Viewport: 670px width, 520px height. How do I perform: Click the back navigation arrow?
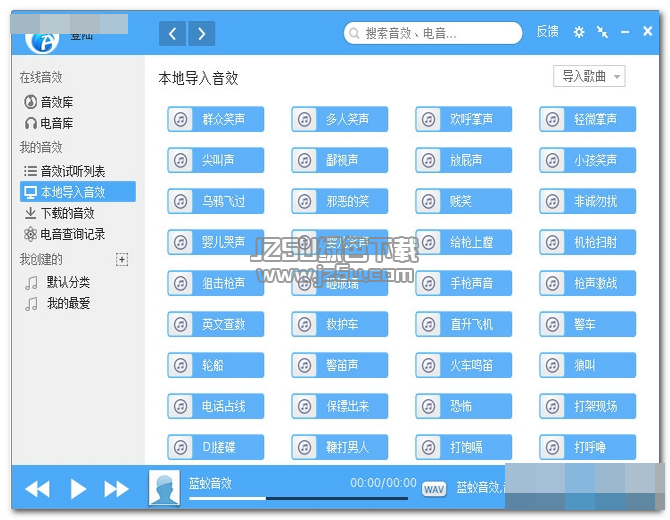point(172,34)
